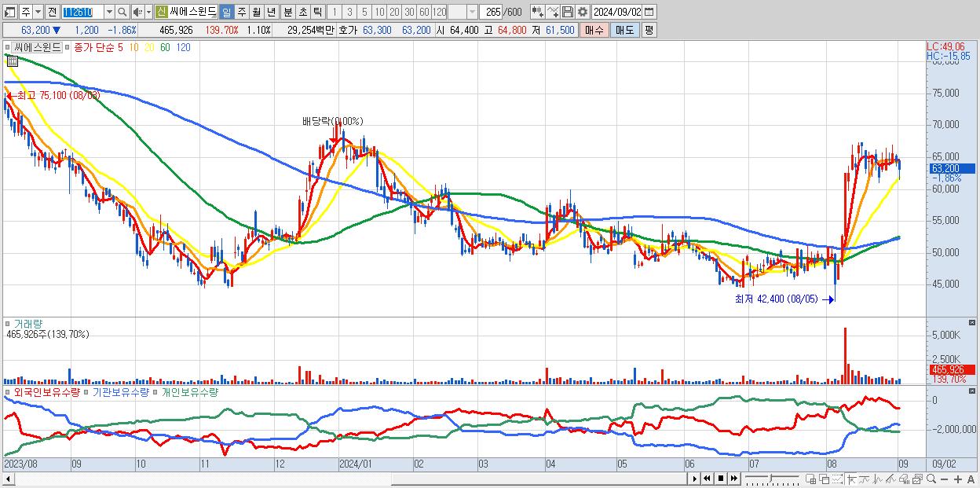The height and width of the screenshot is (488, 980).
Task: Click fast-forward button in bottom controls
Action: (733, 479)
